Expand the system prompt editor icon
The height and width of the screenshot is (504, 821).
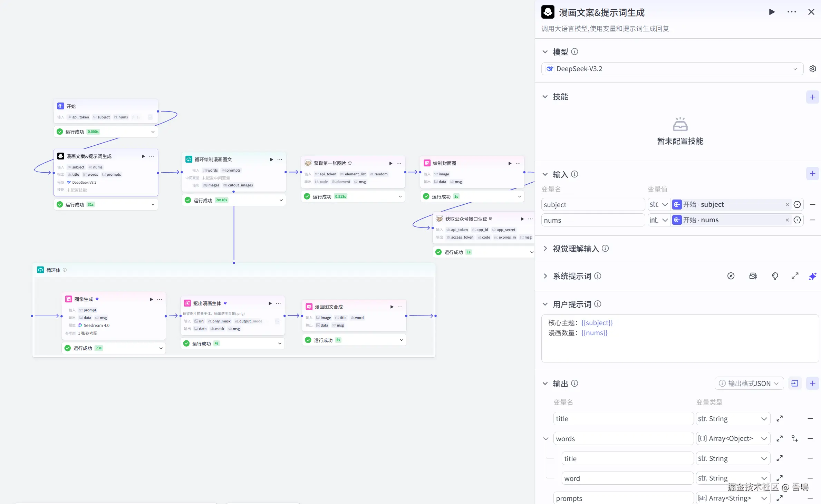point(795,276)
